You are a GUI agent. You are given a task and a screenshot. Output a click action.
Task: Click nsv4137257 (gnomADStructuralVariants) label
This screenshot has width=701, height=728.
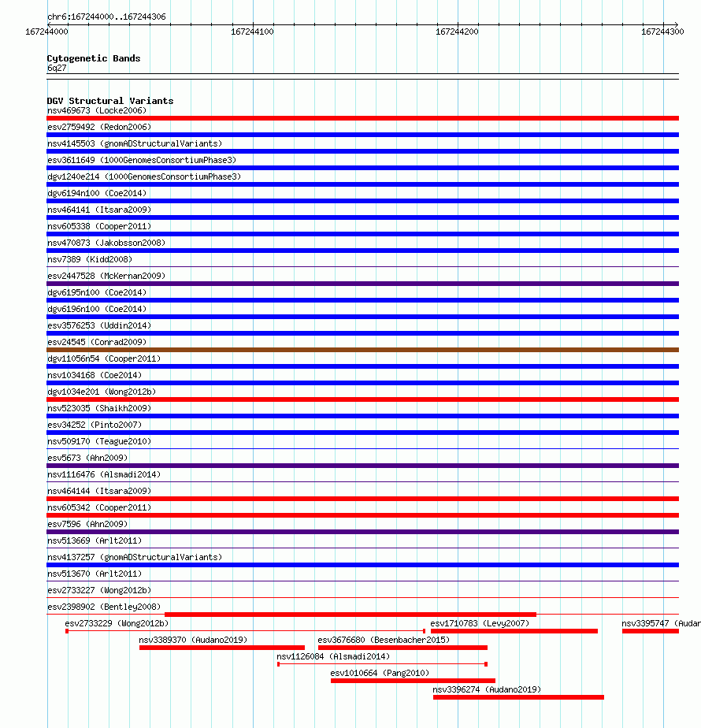[x=135, y=557]
